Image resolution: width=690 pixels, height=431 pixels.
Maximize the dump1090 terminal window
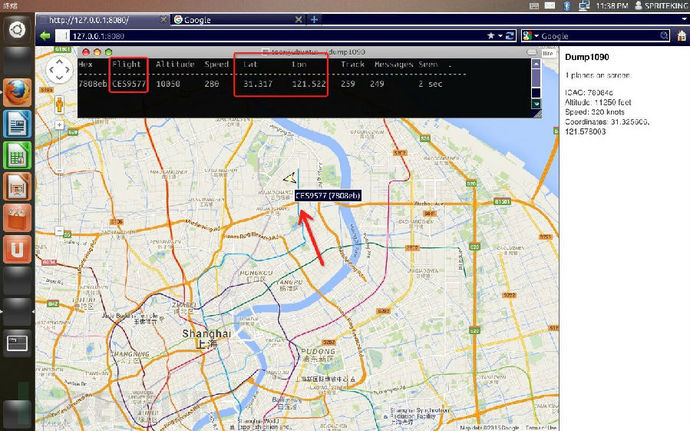click(x=108, y=52)
